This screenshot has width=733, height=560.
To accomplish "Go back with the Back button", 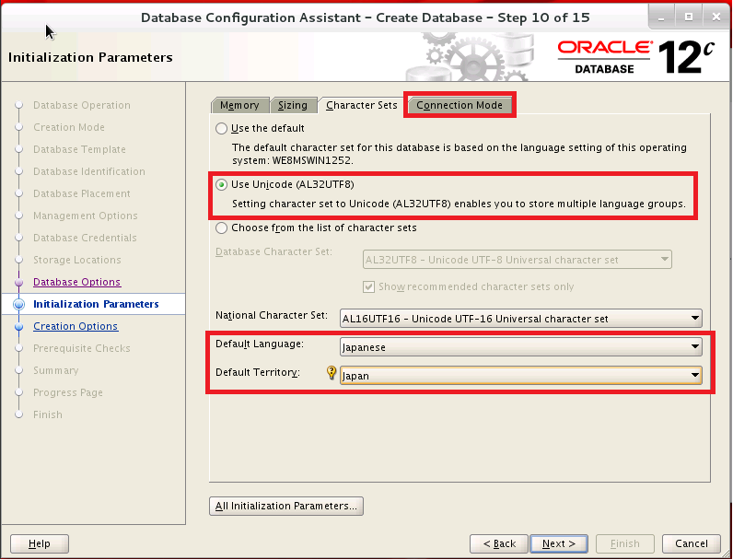I will 498,543.
